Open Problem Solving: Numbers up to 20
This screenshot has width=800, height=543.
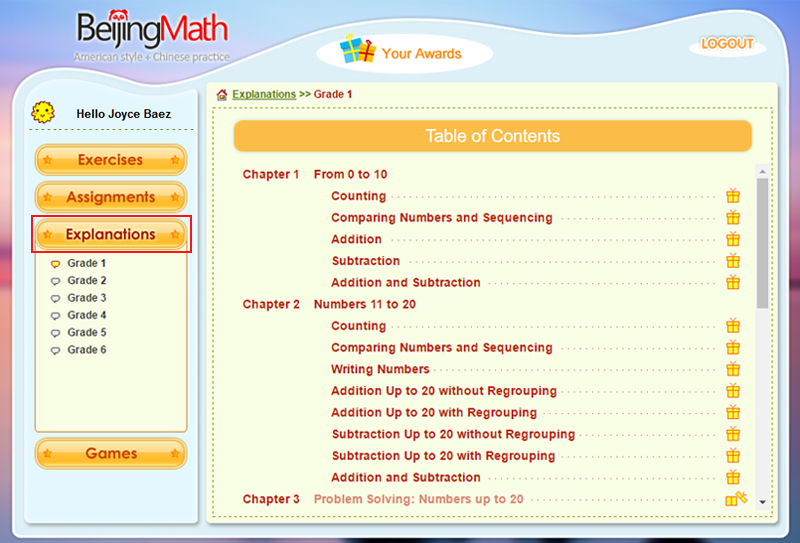pos(418,499)
